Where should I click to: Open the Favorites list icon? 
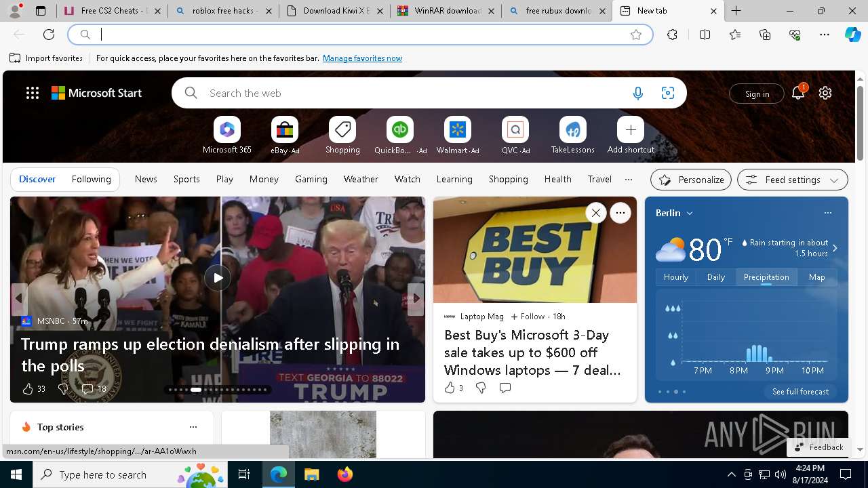(x=735, y=35)
